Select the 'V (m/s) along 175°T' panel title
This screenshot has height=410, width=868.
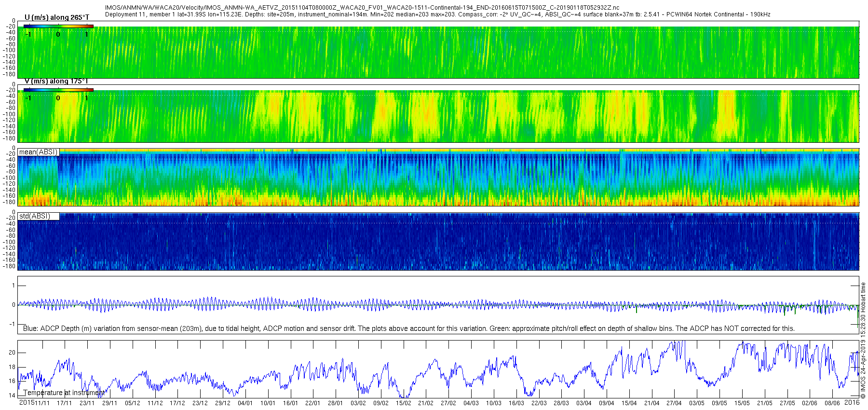pyautogui.click(x=56, y=82)
